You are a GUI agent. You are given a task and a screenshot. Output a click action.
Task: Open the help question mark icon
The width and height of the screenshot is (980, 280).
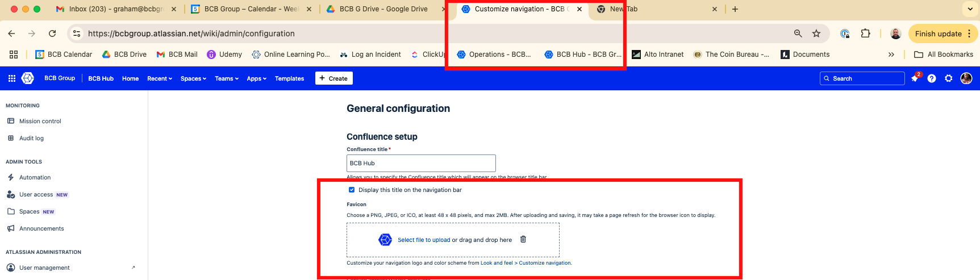[932, 78]
